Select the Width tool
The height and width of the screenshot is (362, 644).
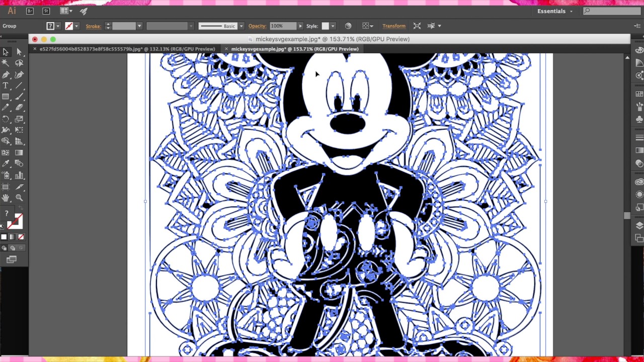(x=6, y=130)
